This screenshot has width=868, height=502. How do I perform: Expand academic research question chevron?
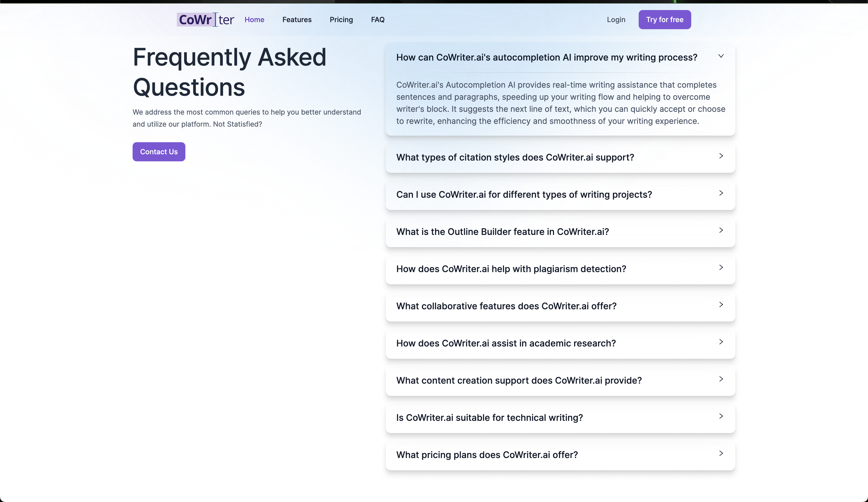(721, 342)
